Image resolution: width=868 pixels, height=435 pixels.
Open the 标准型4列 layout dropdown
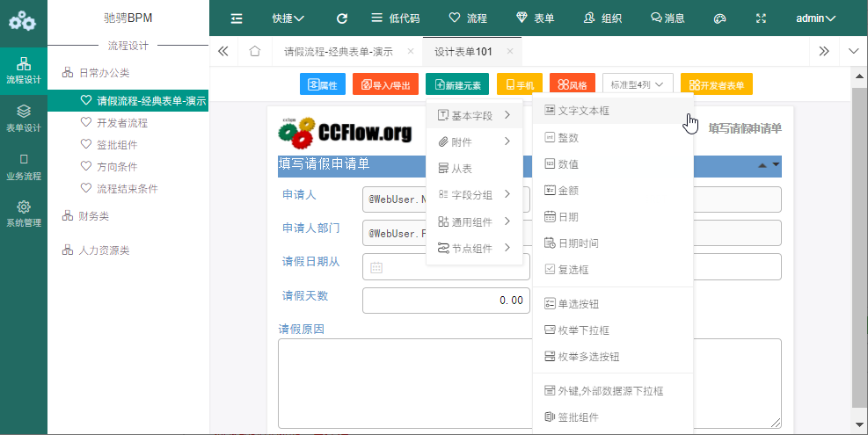coord(638,84)
